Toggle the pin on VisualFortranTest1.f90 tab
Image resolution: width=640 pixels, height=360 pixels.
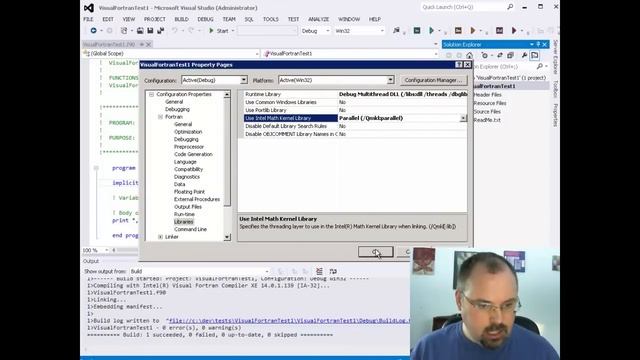(x=142, y=44)
